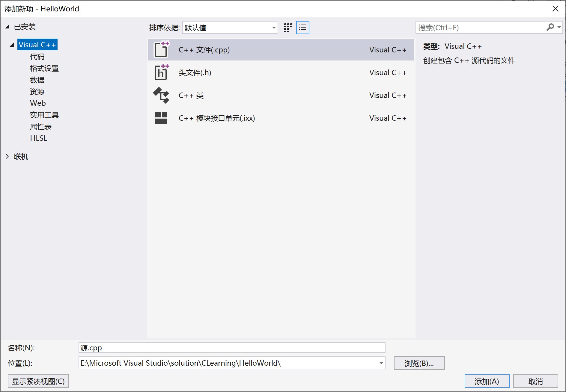566x392 pixels.
Task: Select the C++ 模块接口单元(.ixx) icon
Action: (161, 118)
